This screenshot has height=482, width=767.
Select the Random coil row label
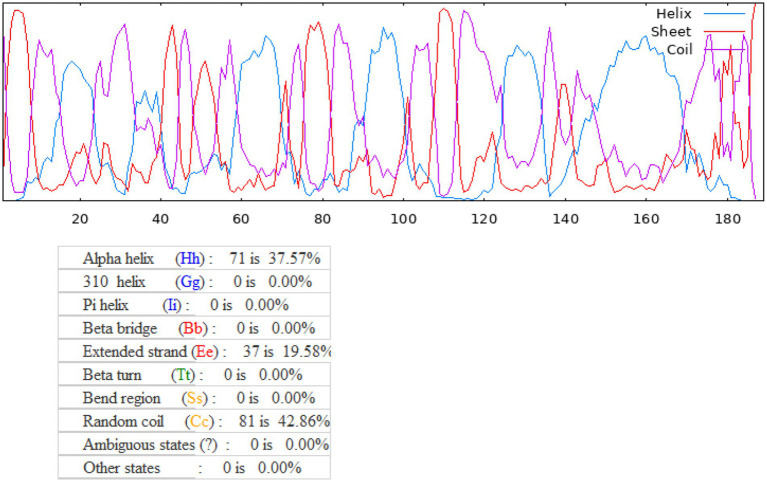(123, 421)
